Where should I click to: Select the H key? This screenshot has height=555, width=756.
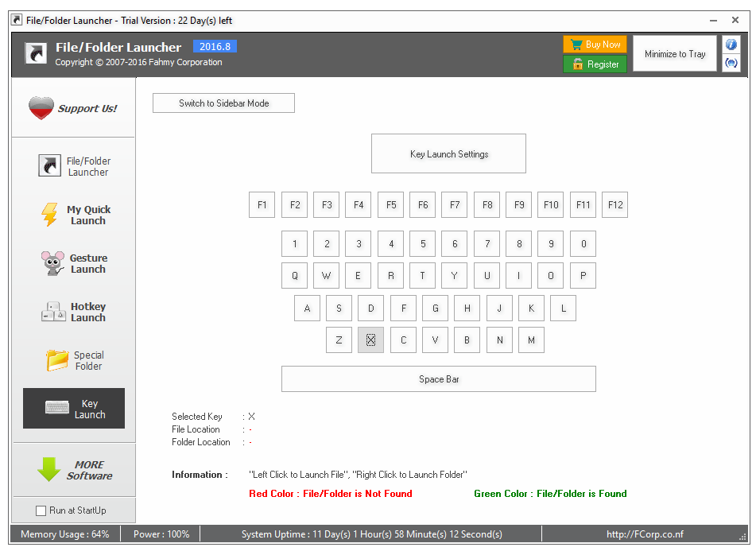[x=467, y=309]
